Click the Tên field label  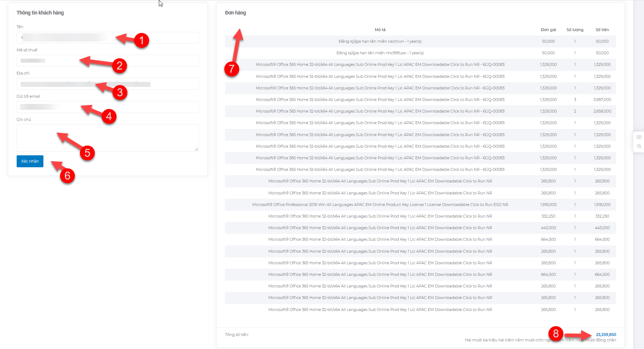click(20, 27)
